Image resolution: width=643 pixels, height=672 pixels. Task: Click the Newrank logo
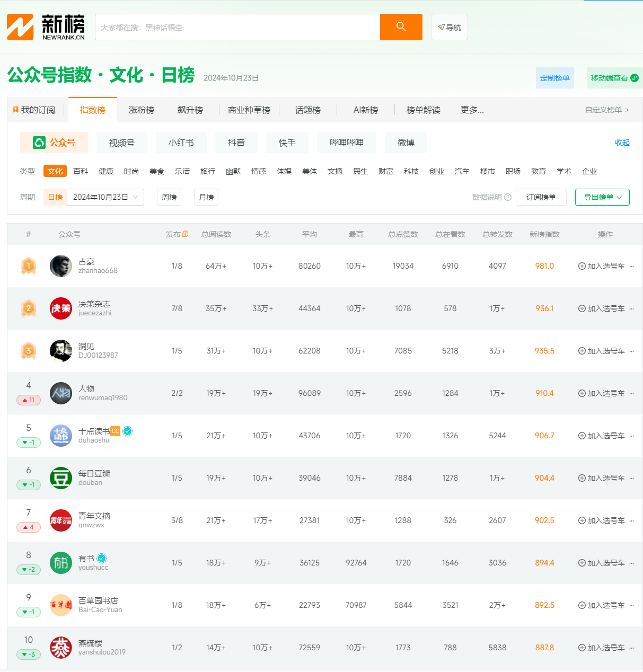(46, 27)
